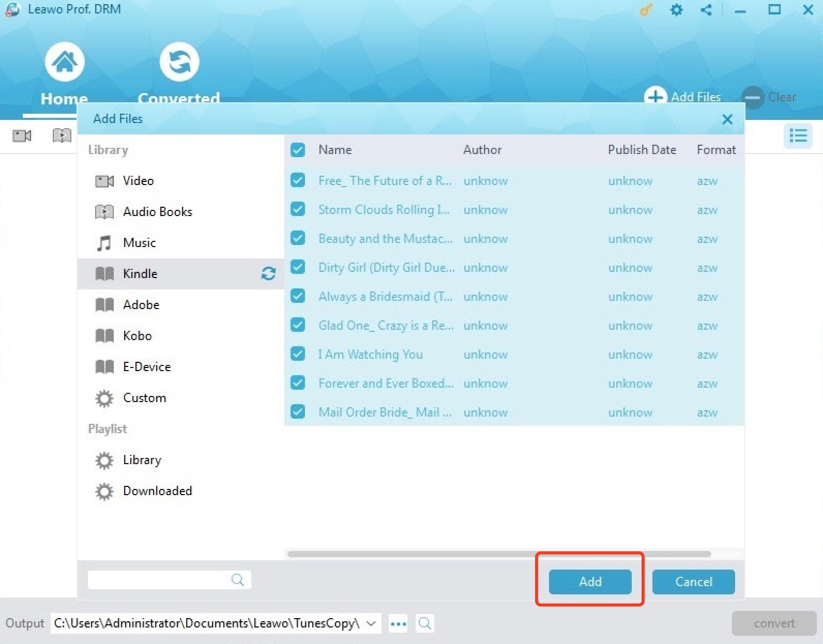This screenshot has height=644, width=823.
Task: Uncheck the 'I Am Watching You' book
Action: (298, 354)
